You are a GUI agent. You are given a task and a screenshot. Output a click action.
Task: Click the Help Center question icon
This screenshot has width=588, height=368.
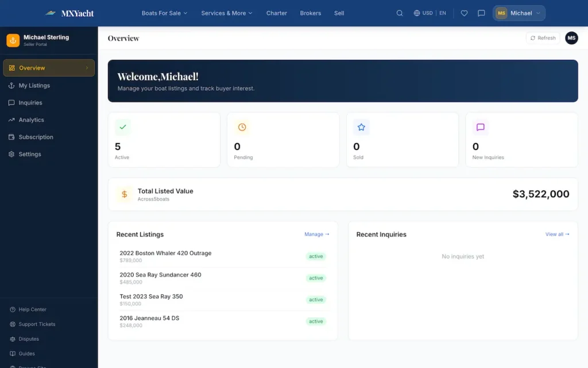[13, 309]
